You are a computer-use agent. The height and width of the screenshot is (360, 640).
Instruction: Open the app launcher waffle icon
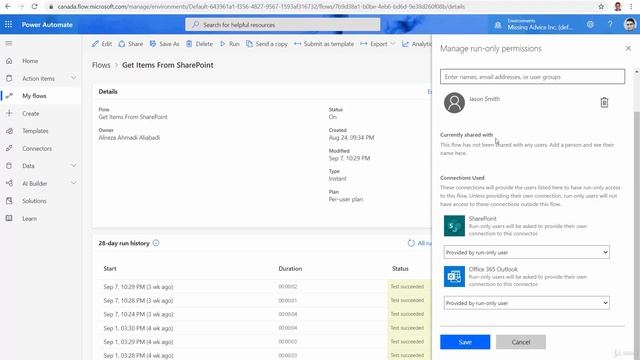[x=9, y=24]
